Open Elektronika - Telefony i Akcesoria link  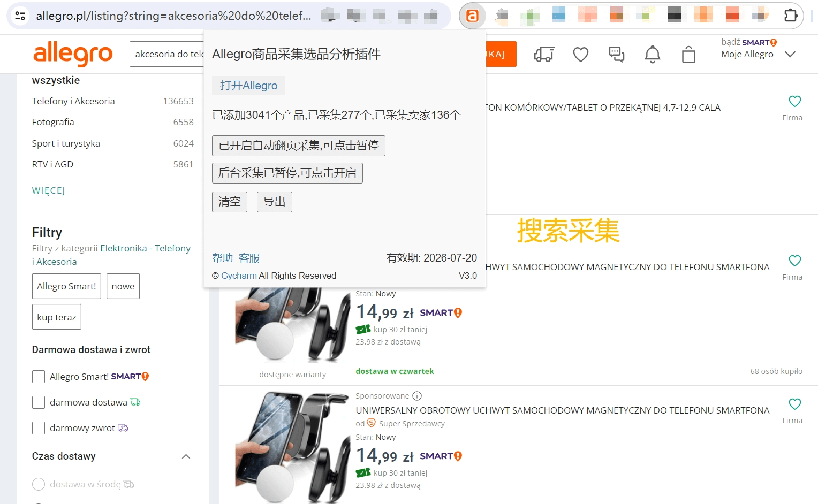111,255
